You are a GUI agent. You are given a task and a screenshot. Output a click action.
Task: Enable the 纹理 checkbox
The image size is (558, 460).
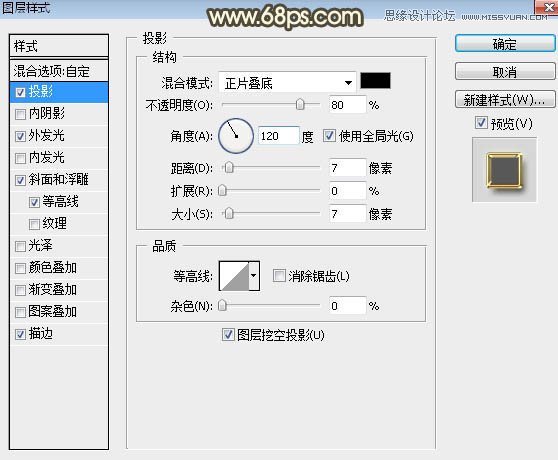point(34,225)
